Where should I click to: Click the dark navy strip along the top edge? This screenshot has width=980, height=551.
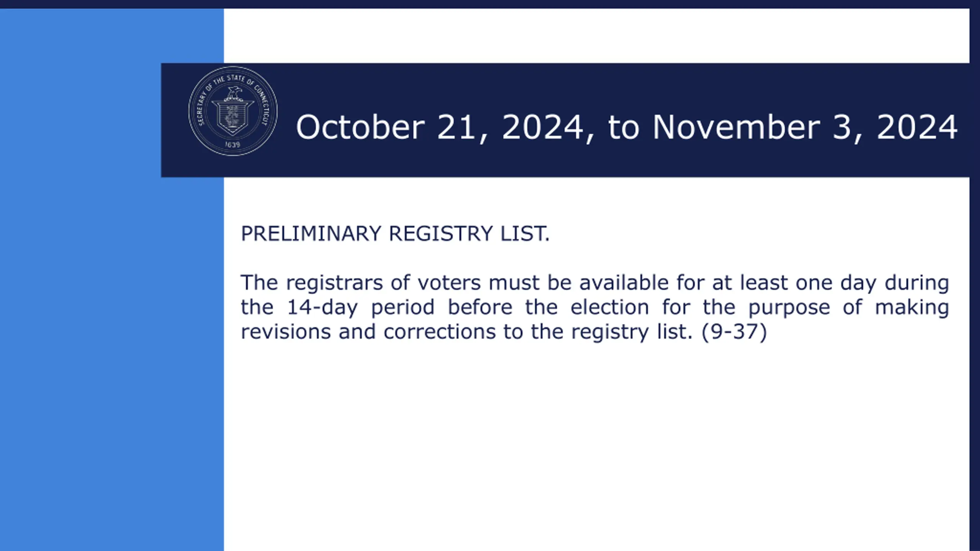(x=490, y=4)
